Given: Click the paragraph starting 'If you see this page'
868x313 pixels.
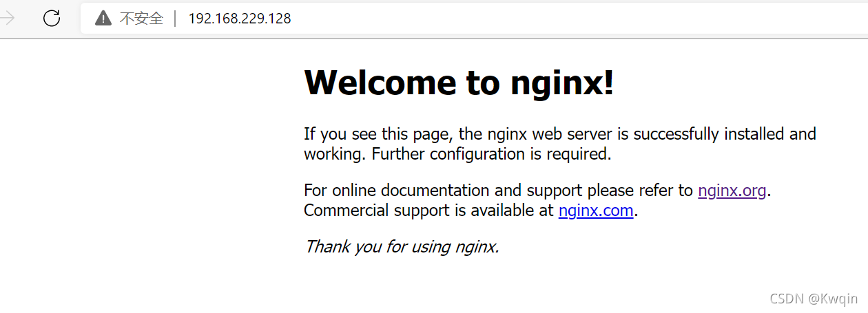Looking at the screenshot, I should 560,144.
